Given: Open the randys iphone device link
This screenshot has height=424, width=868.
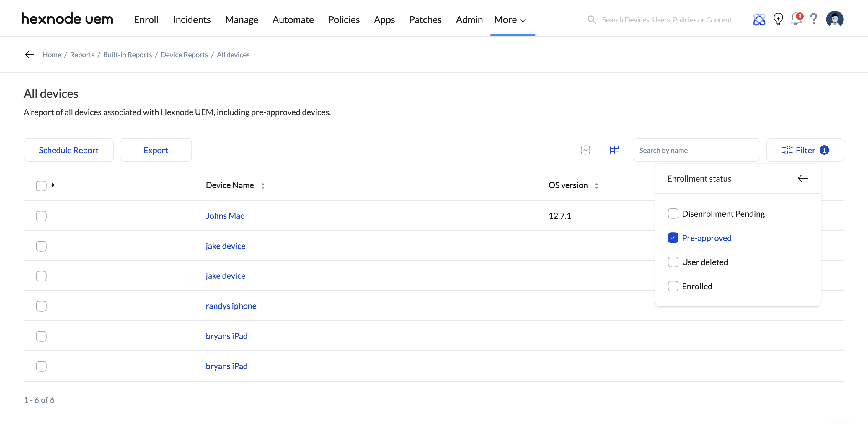Looking at the screenshot, I should tap(231, 306).
